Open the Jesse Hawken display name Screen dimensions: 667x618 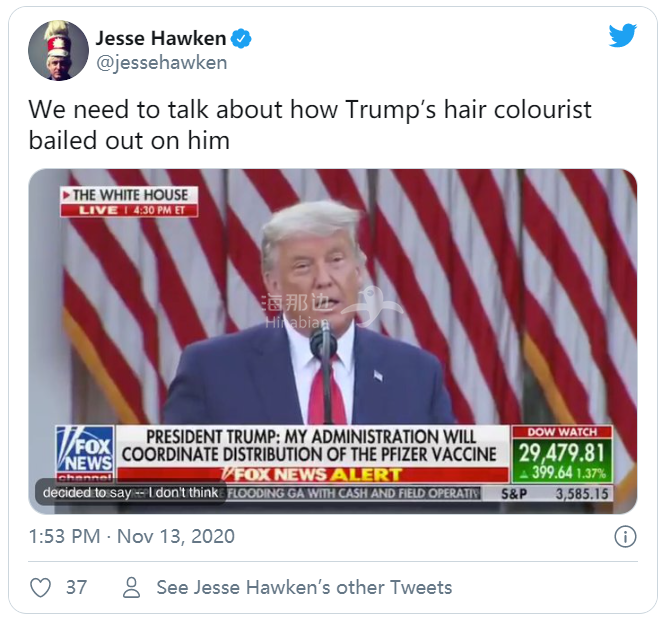(x=161, y=38)
